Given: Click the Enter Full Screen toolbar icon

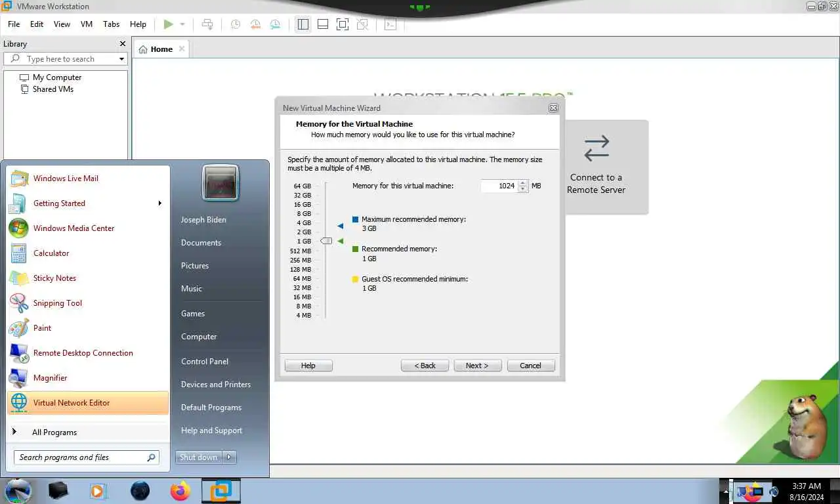Looking at the screenshot, I should [343, 24].
